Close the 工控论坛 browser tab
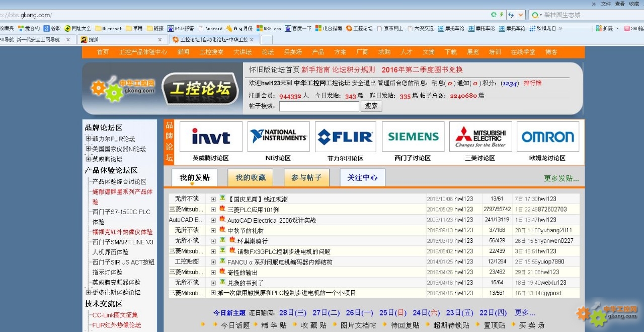The width and height of the screenshot is (644, 332). pyautogui.click(x=252, y=39)
